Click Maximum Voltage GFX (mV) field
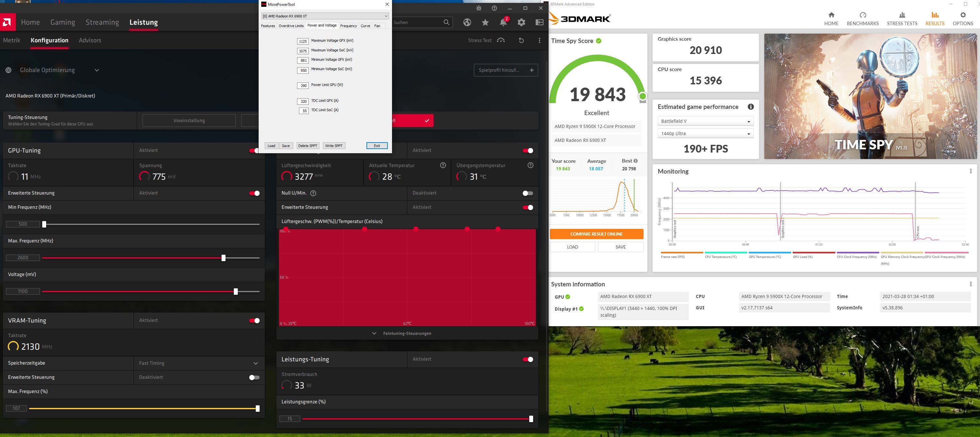 (303, 41)
